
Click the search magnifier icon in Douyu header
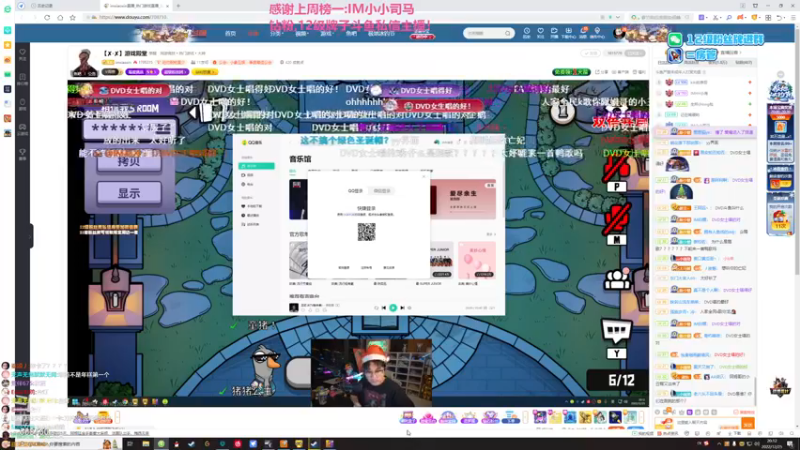click(508, 33)
